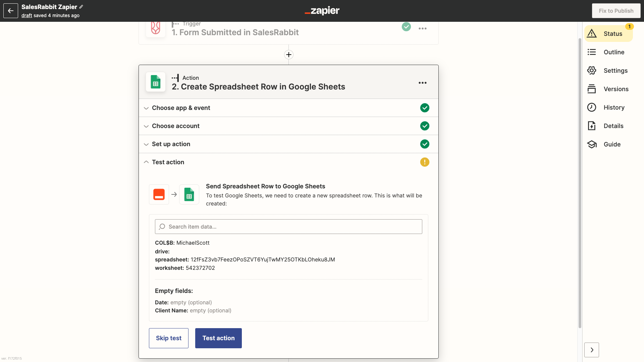The width and height of the screenshot is (644, 362).
Task: Click the SalesRabbit Zapier title
Action: point(49,7)
